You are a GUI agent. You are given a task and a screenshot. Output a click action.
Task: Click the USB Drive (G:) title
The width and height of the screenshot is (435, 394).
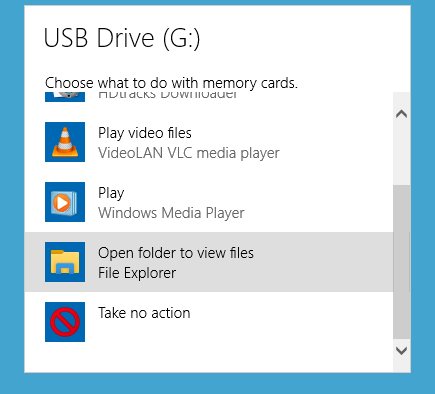(122, 38)
